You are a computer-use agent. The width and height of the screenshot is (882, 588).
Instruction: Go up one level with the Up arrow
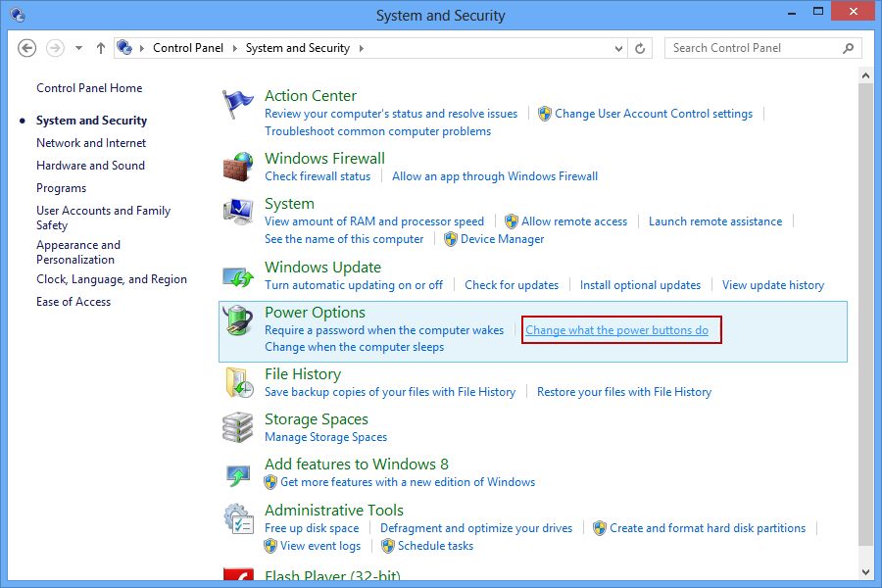[x=101, y=48]
